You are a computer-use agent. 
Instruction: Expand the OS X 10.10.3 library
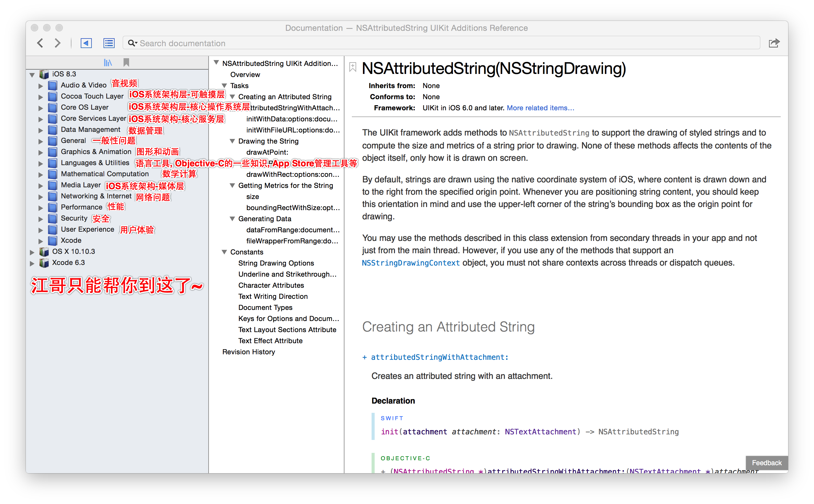32,252
